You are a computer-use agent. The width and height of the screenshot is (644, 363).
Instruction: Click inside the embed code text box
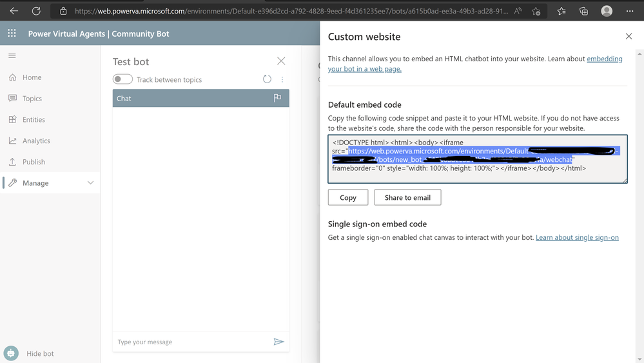[477, 159]
